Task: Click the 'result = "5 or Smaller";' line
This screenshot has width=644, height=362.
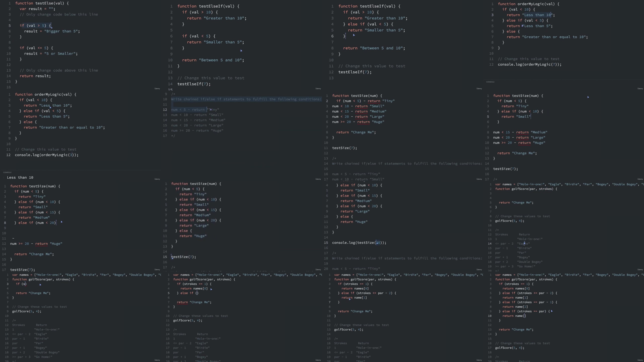Action: tap(51, 53)
